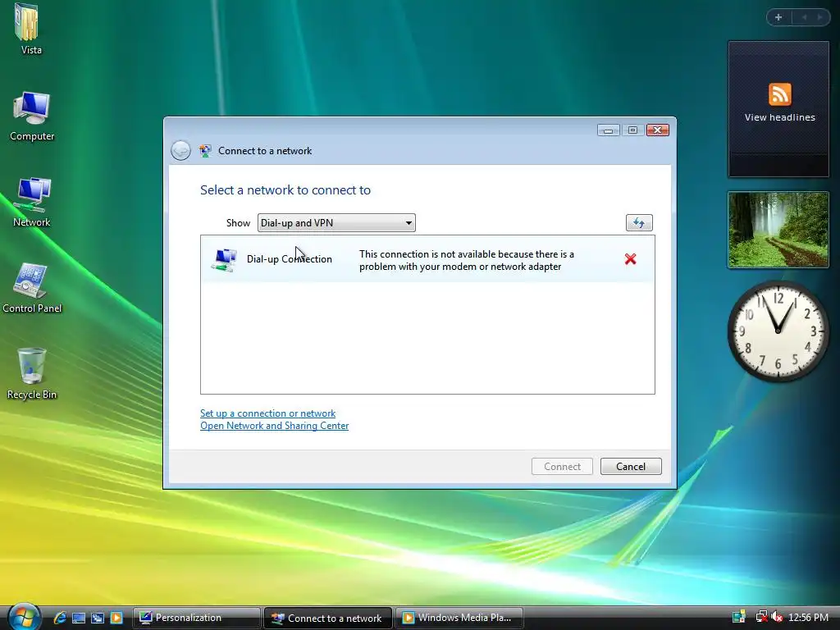
Task: Click the RSS feed icon in the headlines gadget
Action: click(780, 94)
